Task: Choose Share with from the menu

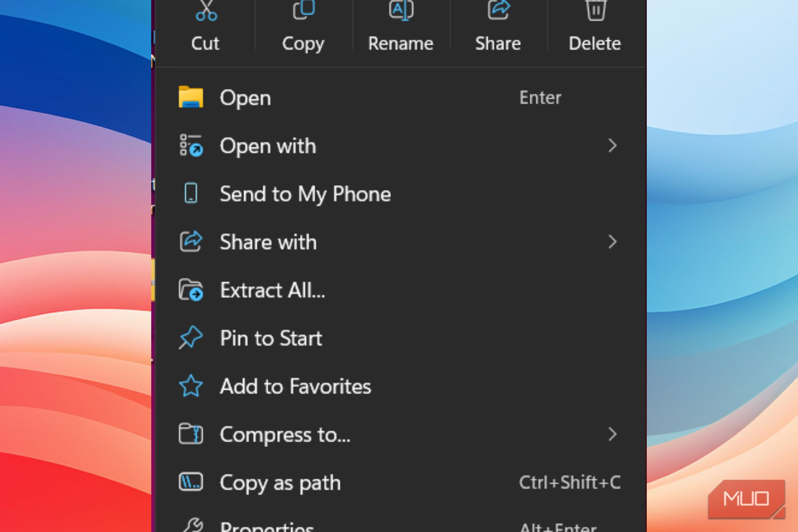Action: (401, 242)
